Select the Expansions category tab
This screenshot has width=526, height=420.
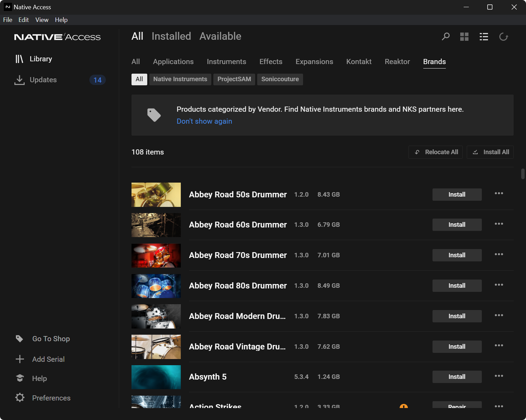(x=314, y=62)
